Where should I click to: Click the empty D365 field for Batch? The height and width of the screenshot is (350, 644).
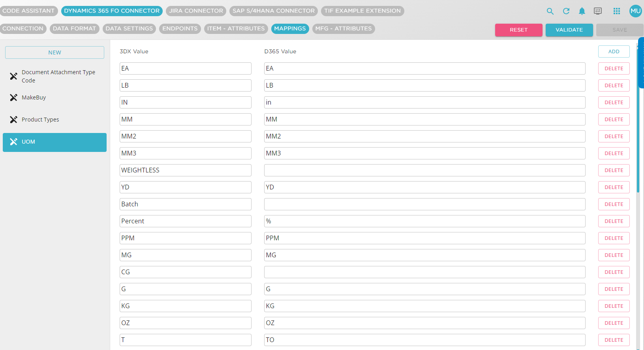[x=424, y=204]
